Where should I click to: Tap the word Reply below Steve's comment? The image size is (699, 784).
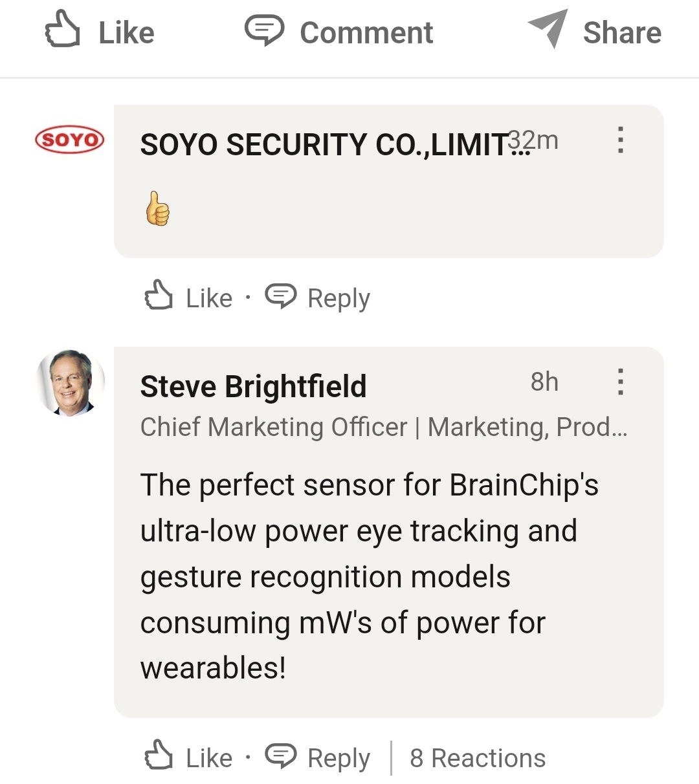point(338,758)
